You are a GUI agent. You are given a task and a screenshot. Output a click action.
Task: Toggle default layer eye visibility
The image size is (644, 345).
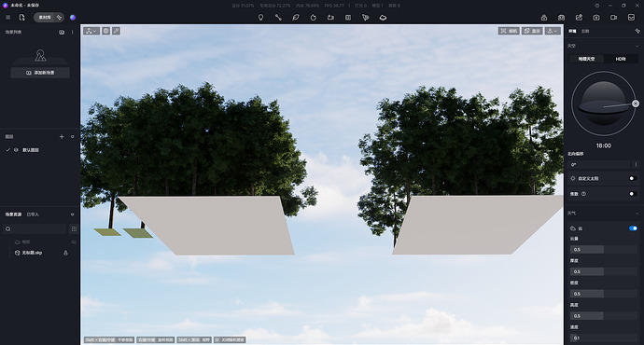pos(16,150)
